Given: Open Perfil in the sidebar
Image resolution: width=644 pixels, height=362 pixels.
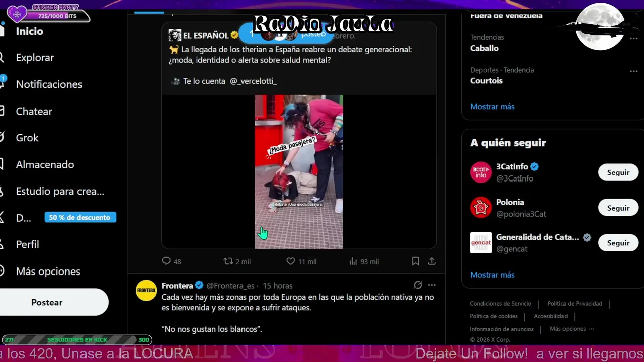Looking at the screenshot, I should click(x=27, y=245).
